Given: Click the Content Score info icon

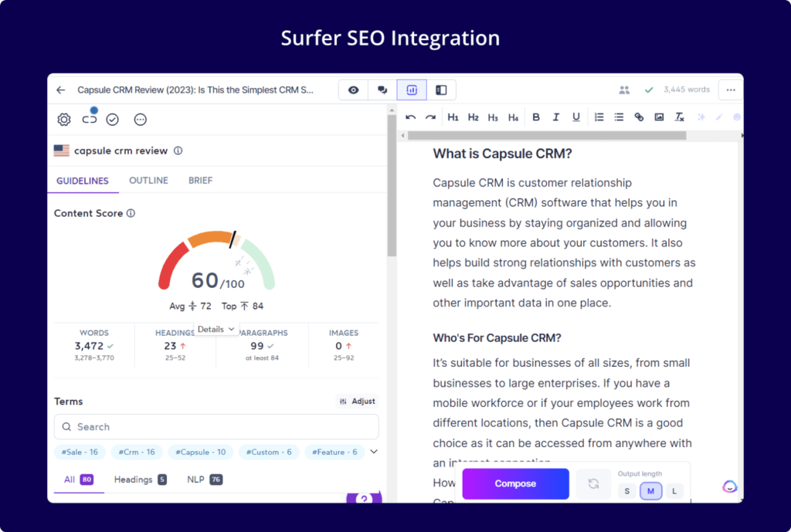Looking at the screenshot, I should 131,213.
